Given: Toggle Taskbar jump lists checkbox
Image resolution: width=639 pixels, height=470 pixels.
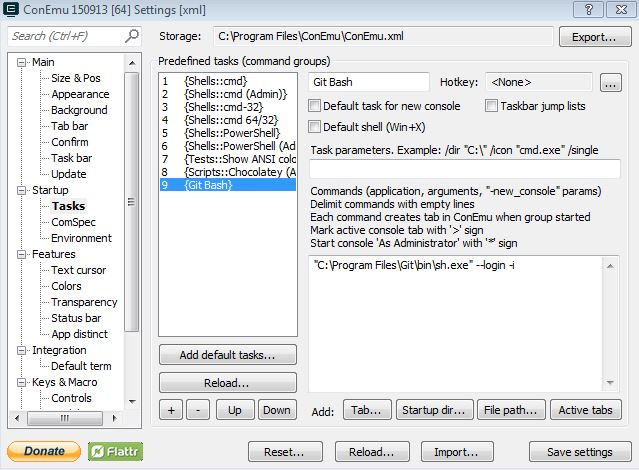Looking at the screenshot, I should click(491, 106).
